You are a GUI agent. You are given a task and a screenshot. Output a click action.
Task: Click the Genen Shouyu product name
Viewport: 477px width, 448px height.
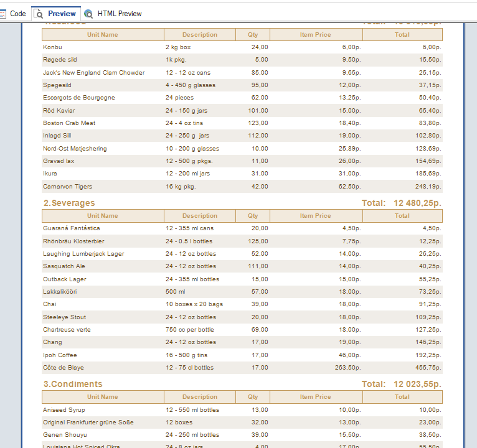pos(65,435)
